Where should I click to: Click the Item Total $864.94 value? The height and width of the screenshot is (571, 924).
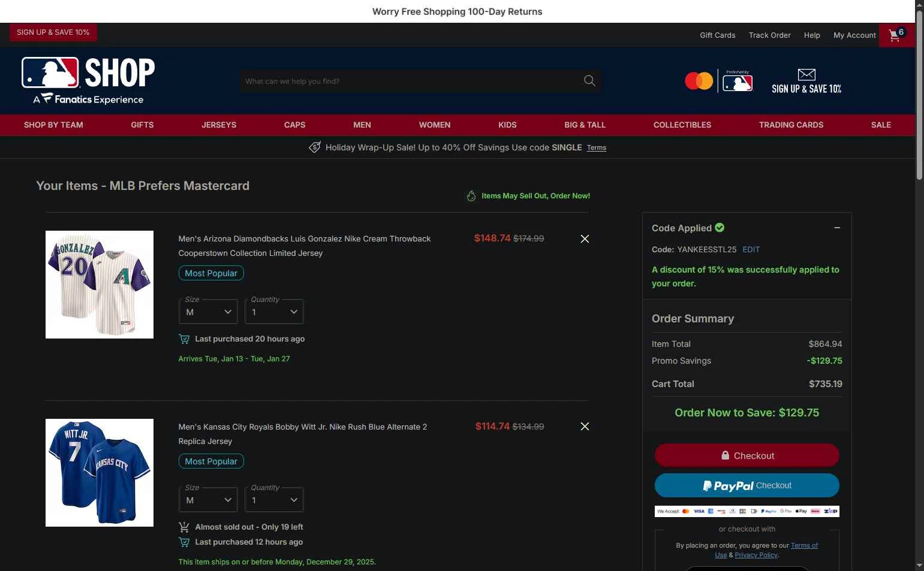coord(825,344)
